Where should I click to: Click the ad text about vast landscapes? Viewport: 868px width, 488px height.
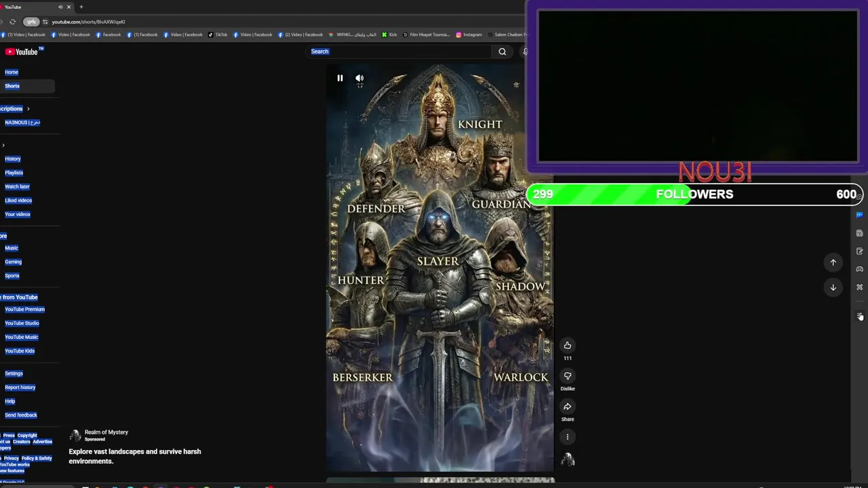pos(135,456)
